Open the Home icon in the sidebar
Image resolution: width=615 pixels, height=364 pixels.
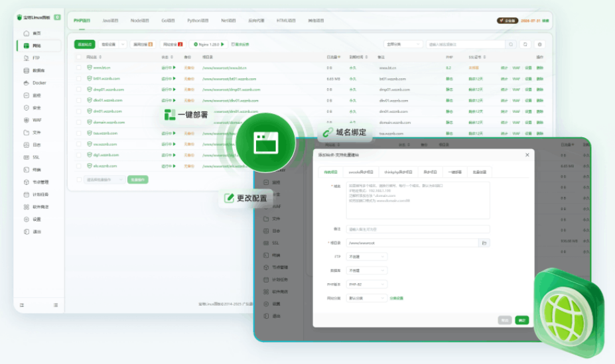tap(27, 33)
